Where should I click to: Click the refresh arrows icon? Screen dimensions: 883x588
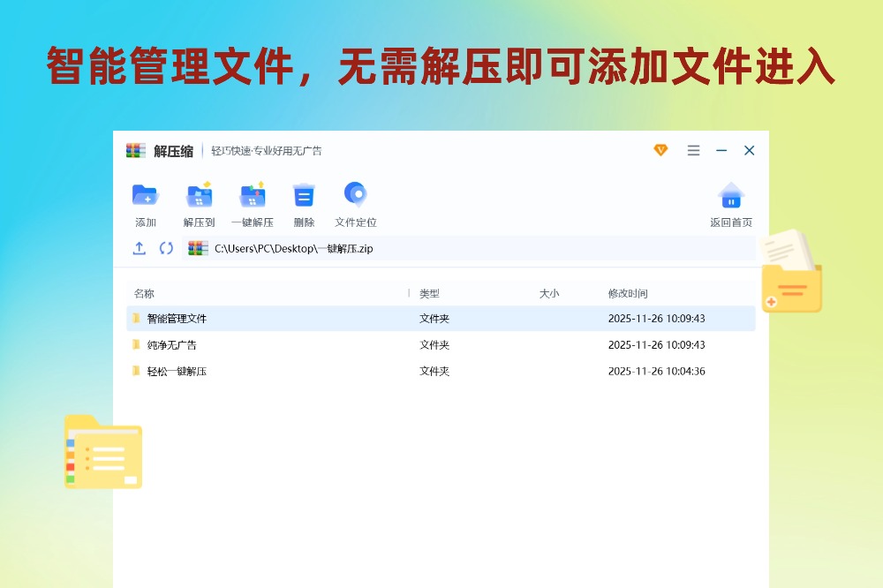coord(166,248)
